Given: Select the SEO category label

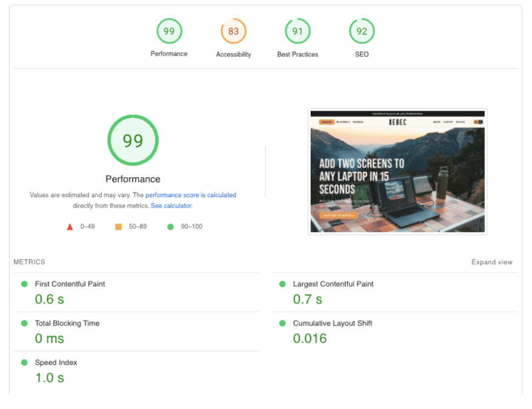Looking at the screenshot, I should pos(362,54).
